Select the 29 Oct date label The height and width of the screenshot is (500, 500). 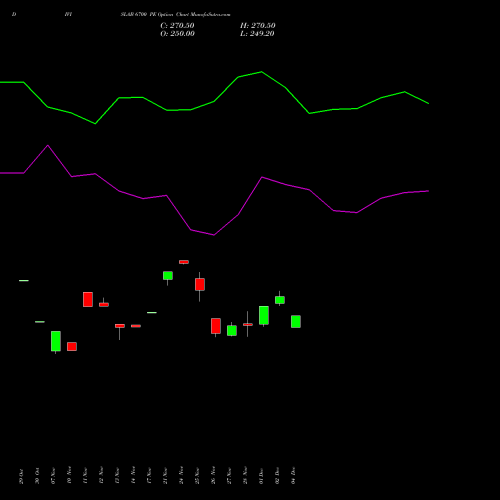[x=21, y=476]
